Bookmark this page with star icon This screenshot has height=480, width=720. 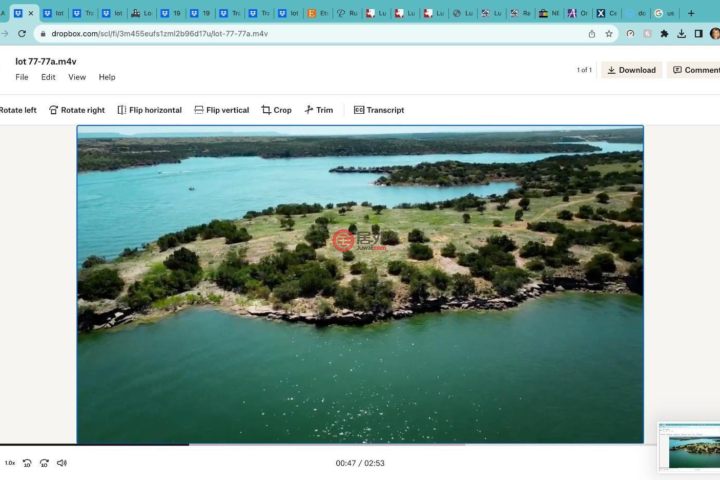point(608,33)
